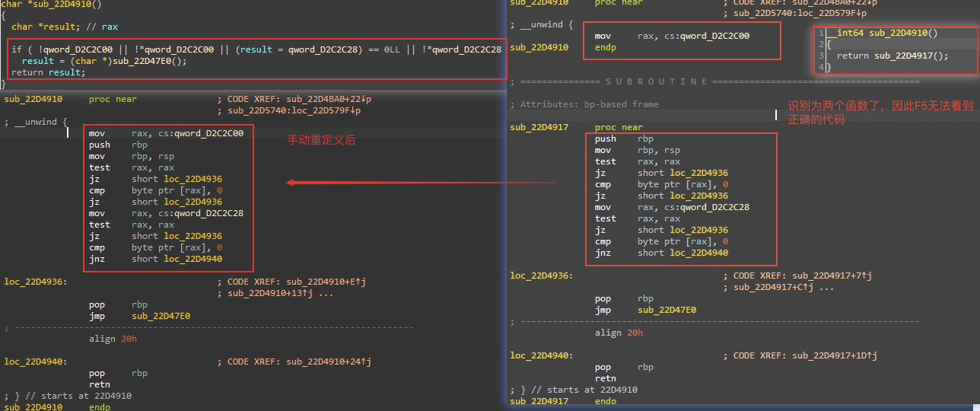Click '; __unwind {' in left listing
Viewport: 980px width, 411px height.
click(x=37, y=122)
